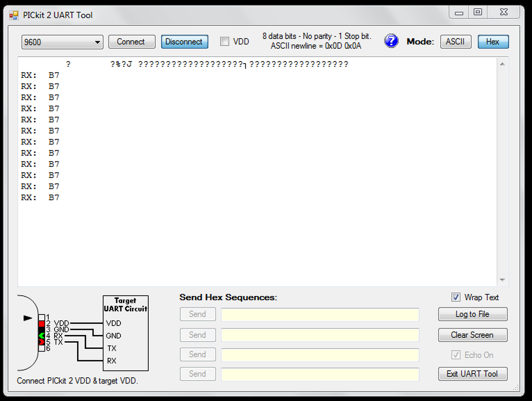Clear the screen with Clear Screen button

pos(473,335)
